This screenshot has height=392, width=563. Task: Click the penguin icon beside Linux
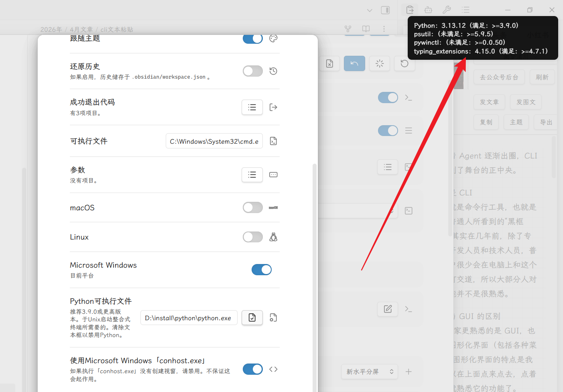coord(273,237)
